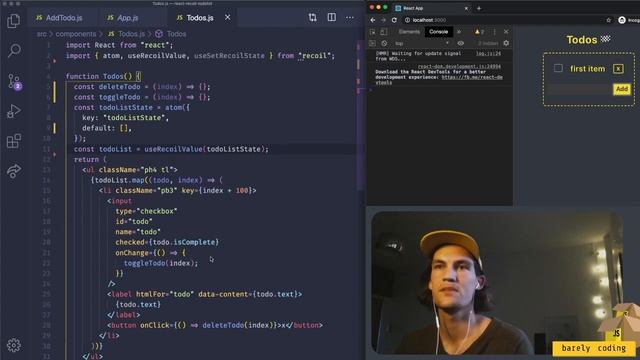640x360 pixels.
Task: Delete first item with x button
Action: [x=618, y=69]
